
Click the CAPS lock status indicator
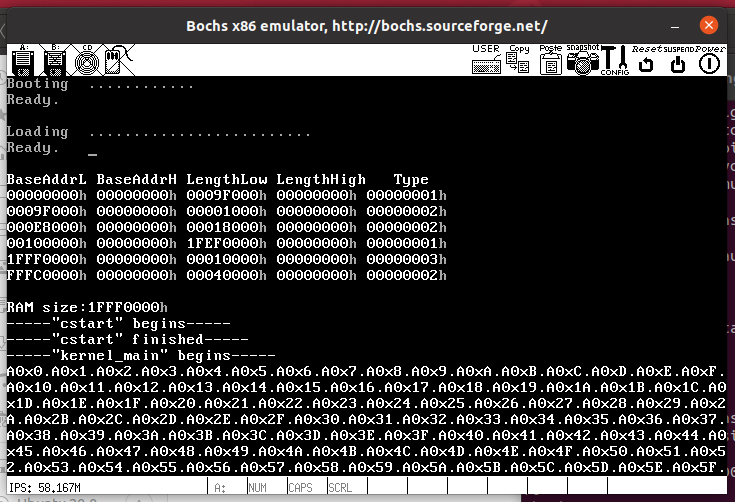pyautogui.click(x=300, y=488)
